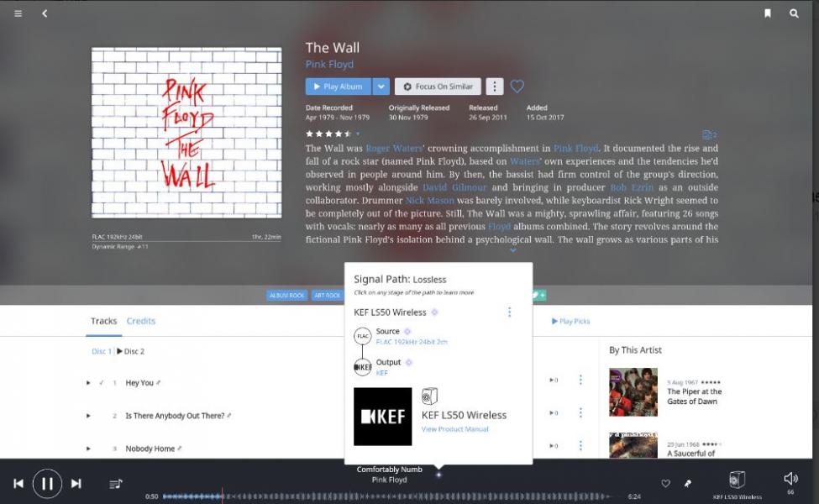This screenshot has height=504, width=819.
Task: Select the Disc 1 tab
Action: coord(102,351)
